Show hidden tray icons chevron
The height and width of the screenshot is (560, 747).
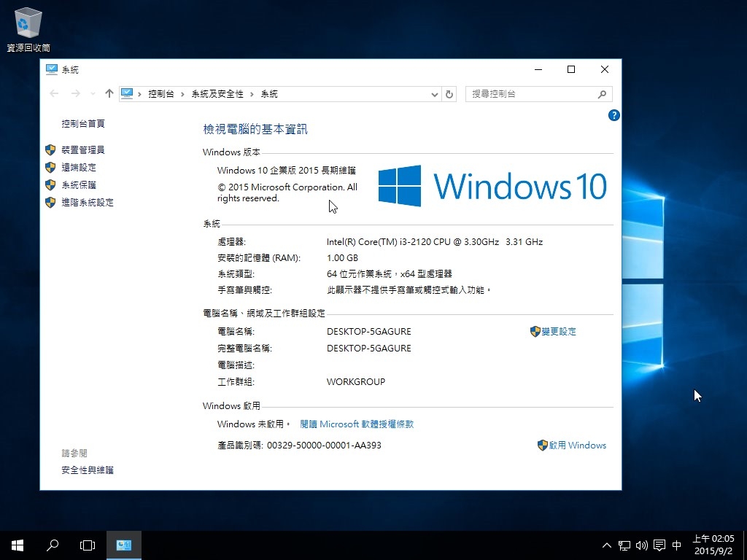606,545
